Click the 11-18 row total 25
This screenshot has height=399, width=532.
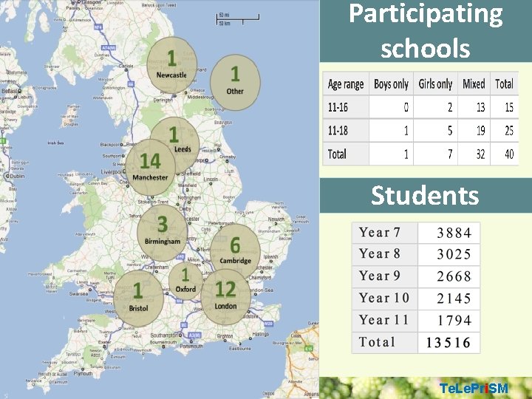(x=504, y=130)
